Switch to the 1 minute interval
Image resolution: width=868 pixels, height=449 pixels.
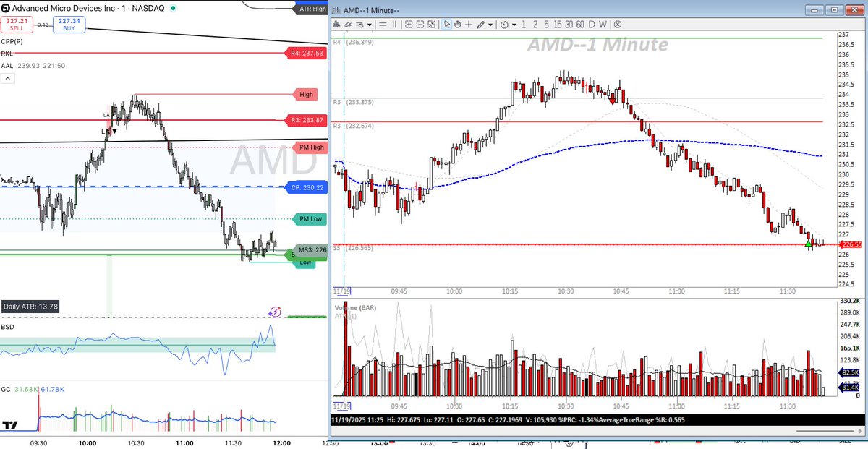524,24
